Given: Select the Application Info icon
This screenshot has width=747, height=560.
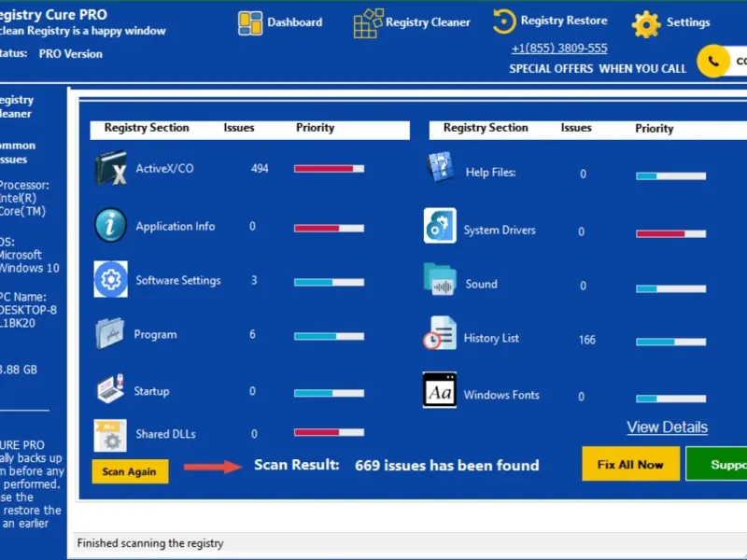Looking at the screenshot, I should click(110, 225).
